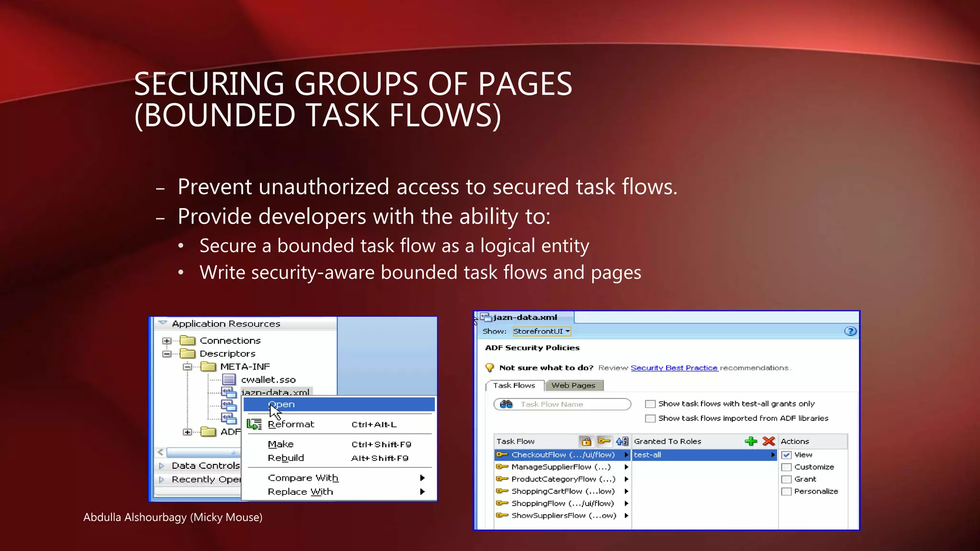Expand the Recently Opened panel
This screenshot has height=551, width=980.
[x=162, y=480]
